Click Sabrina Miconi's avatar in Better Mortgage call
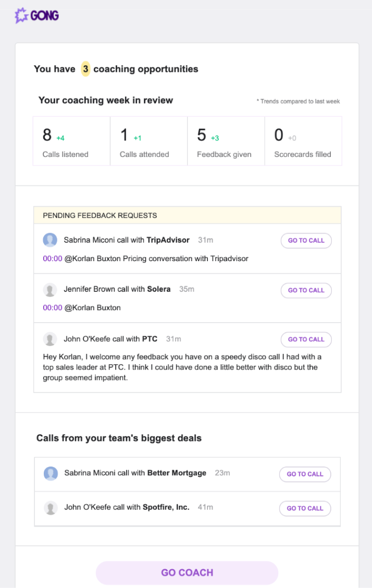Screen dimensions: 372x588 (51, 473)
